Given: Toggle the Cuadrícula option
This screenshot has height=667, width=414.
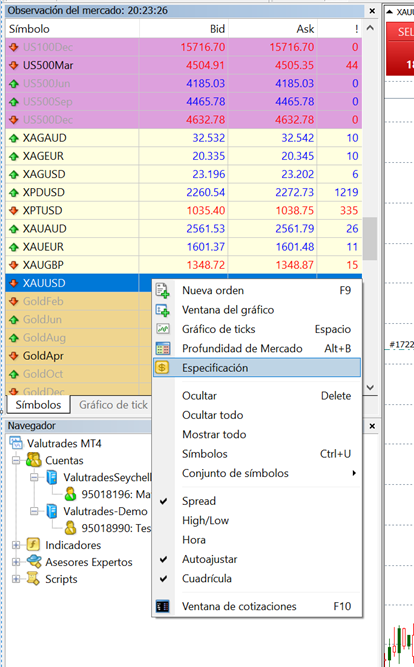Looking at the screenshot, I should (257, 579).
